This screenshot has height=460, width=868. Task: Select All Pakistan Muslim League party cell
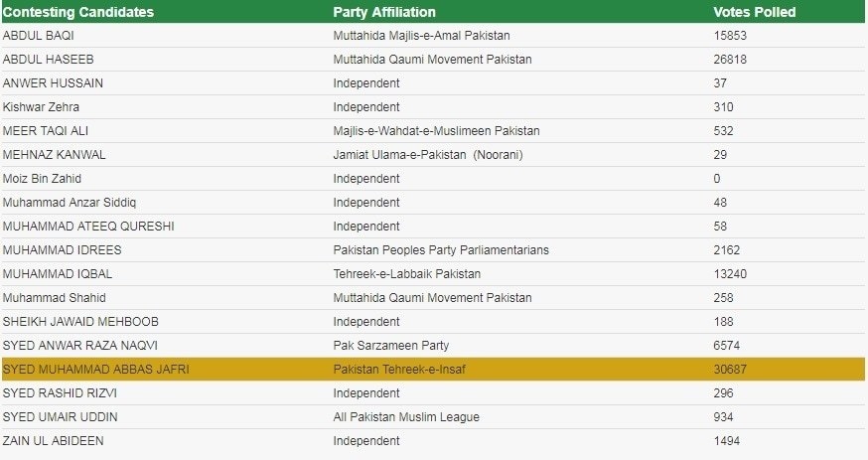click(x=406, y=417)
